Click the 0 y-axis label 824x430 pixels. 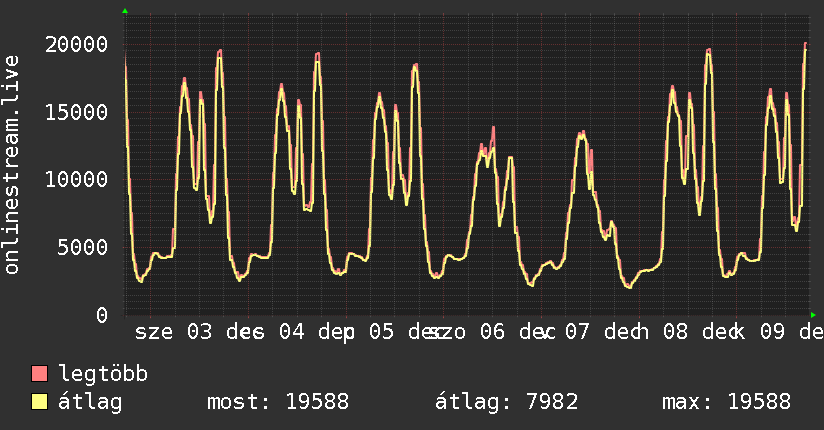(x=102, y=315)
